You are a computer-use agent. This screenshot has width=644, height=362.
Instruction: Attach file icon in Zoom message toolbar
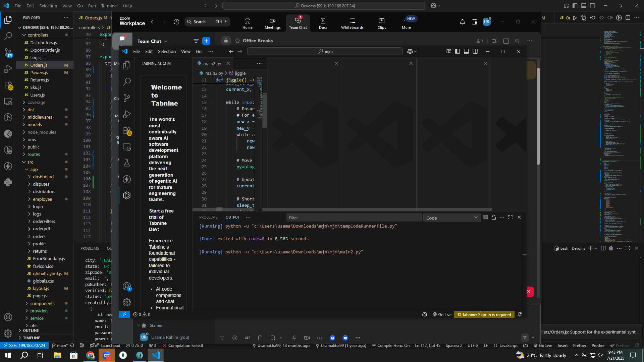tap(260, 338)
